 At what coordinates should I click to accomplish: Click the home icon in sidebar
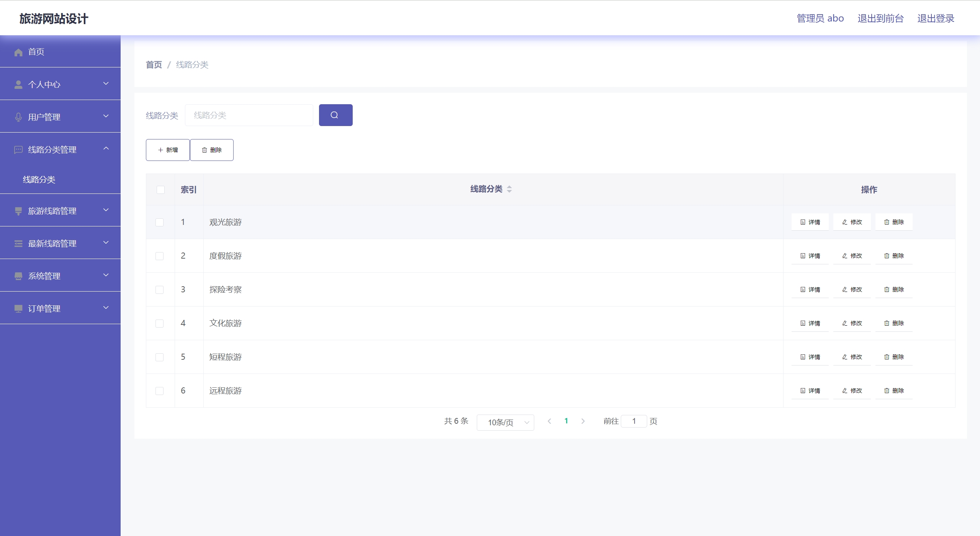(x=18, y=52)
